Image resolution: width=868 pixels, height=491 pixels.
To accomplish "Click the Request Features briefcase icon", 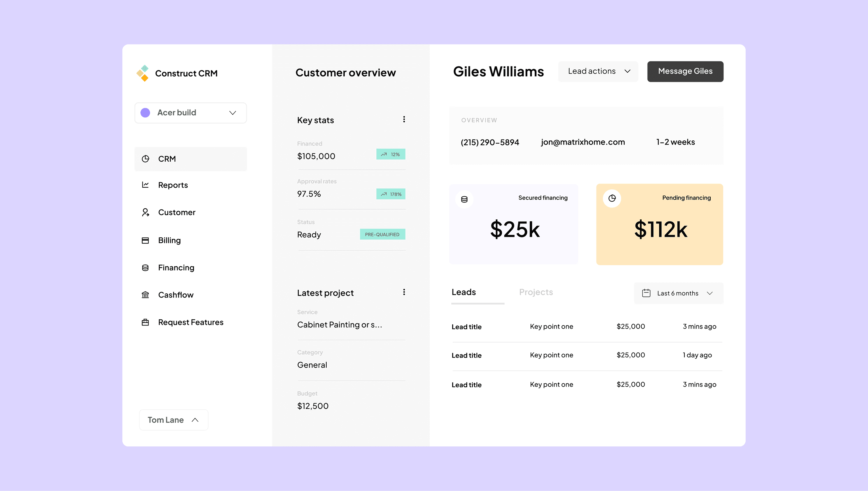I will tap(145, 322).
